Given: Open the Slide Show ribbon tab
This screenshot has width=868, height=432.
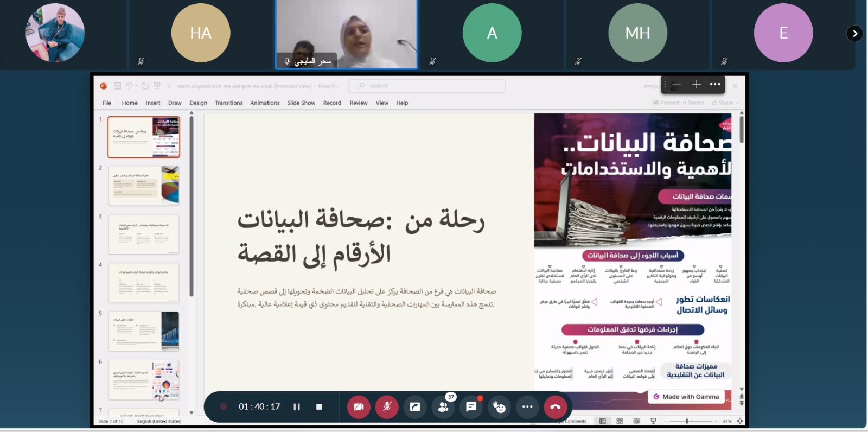Looking at the screenshot, I should click(x=301, y=103).
